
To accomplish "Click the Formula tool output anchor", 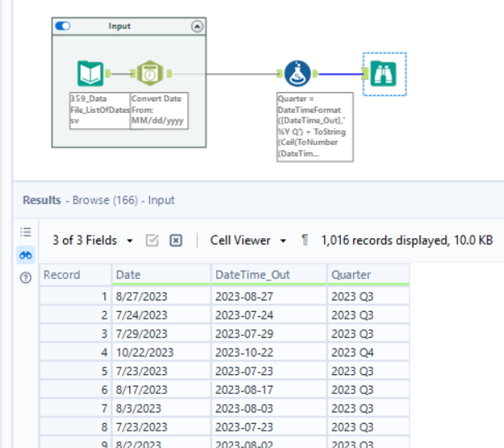I will (x=315, y=74).
